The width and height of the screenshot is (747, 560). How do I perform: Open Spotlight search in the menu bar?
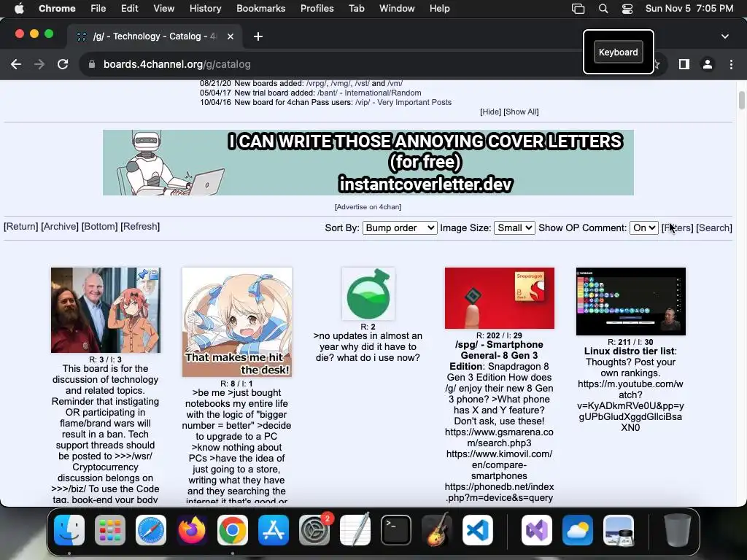(603, 8)
